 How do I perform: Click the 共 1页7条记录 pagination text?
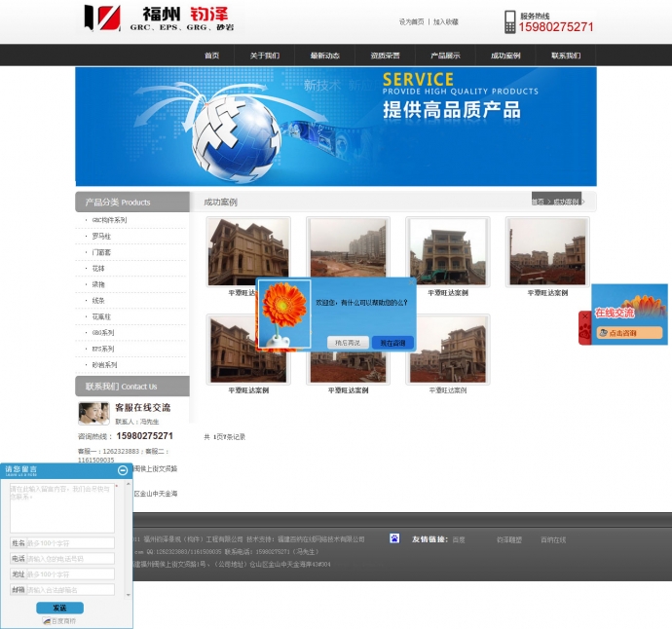click(x=225, y=436)
